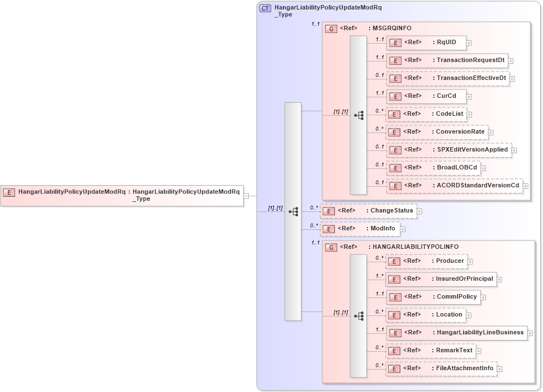This screenshot has width=543, height=392.
Task: Click the SPXEditVersionApplied reference label
Action: coord(474,150)
